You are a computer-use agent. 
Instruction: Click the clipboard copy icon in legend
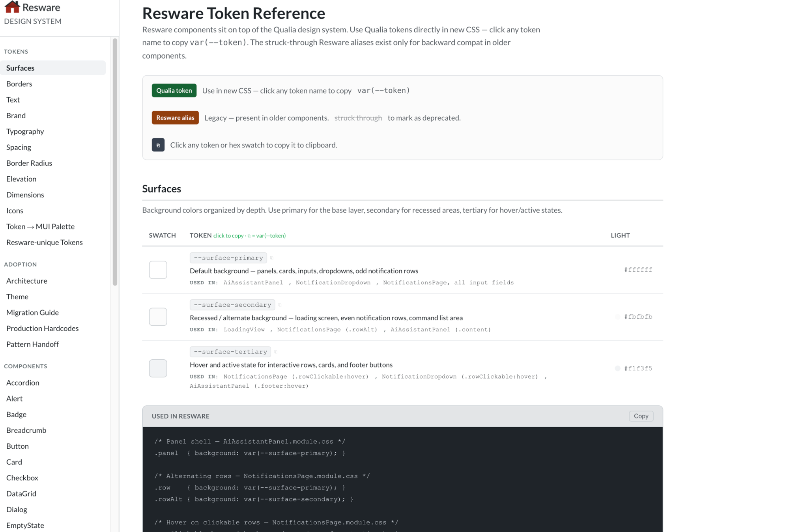158,145
